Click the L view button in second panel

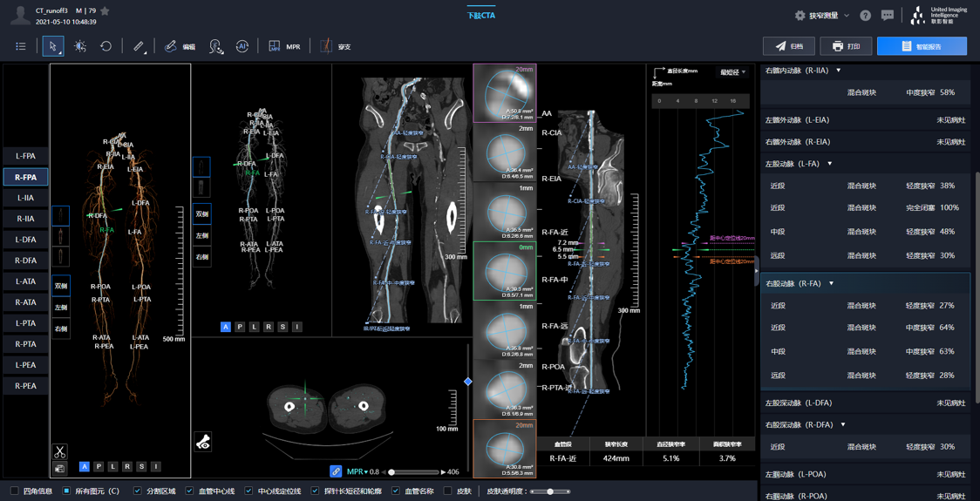[255, 327]
